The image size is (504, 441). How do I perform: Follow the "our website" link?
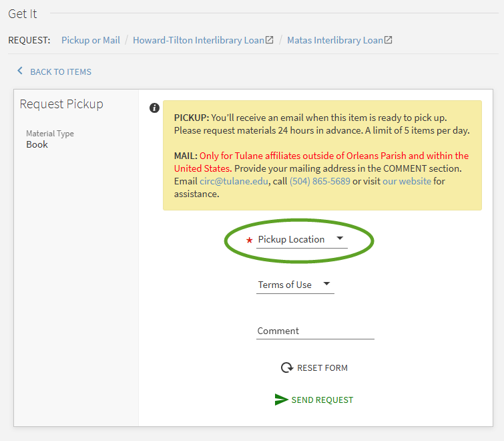click(407, 181)
